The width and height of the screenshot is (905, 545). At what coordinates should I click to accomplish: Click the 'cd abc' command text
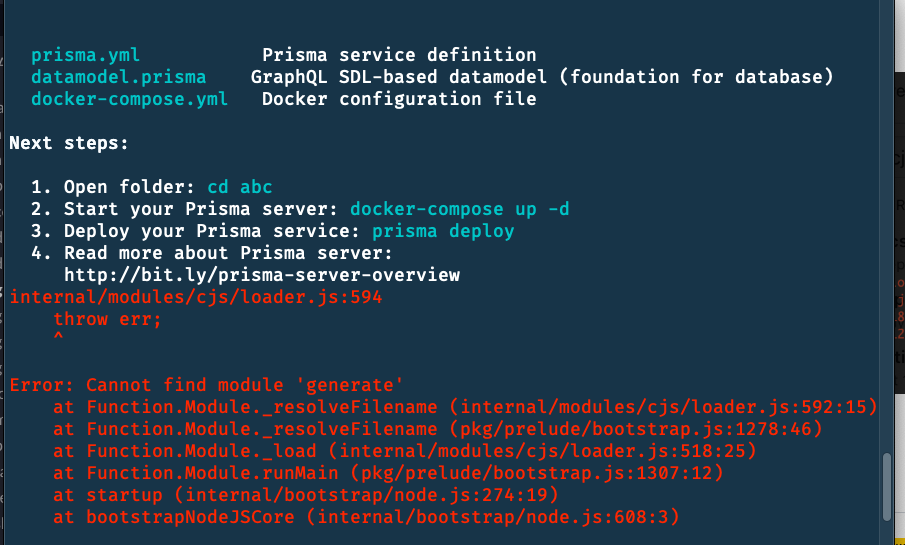[x=240, y=187]
